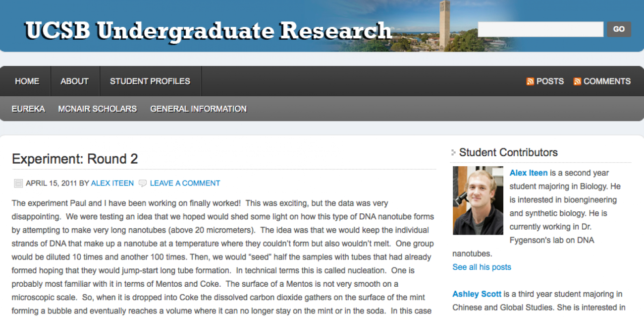Click the orange RSS icon beside COMMENTS
This screenshot has width=644, height=317.
tap(577, 82)
